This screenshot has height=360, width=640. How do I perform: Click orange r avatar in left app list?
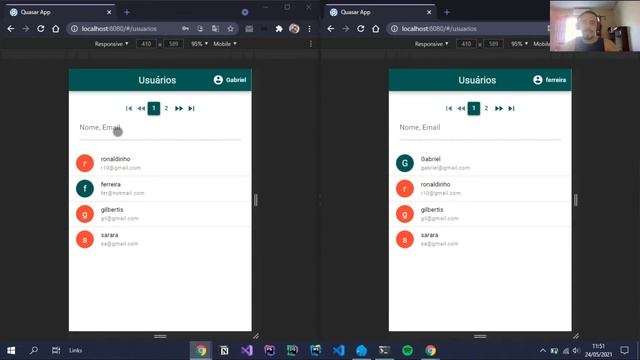pyautogui.click(x=85, y=163)
